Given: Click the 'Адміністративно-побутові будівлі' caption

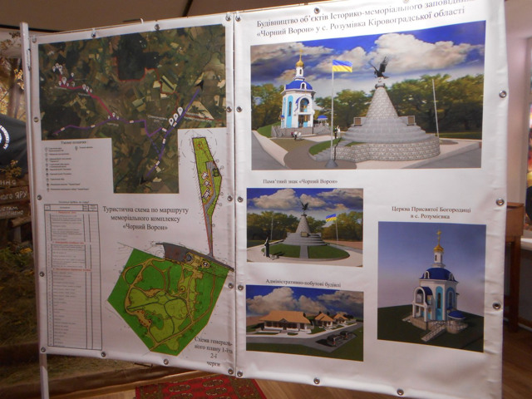Looking at the screenshot, I should tap(304, 279).
